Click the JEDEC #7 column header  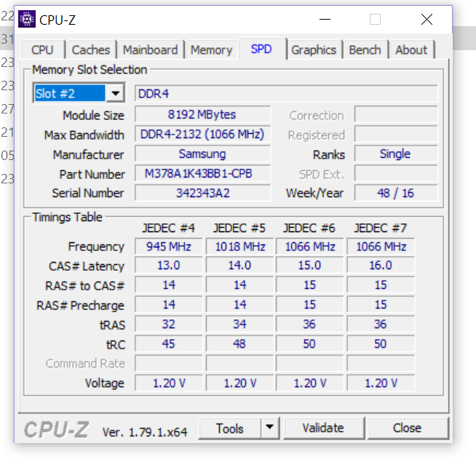coord(381,228)
